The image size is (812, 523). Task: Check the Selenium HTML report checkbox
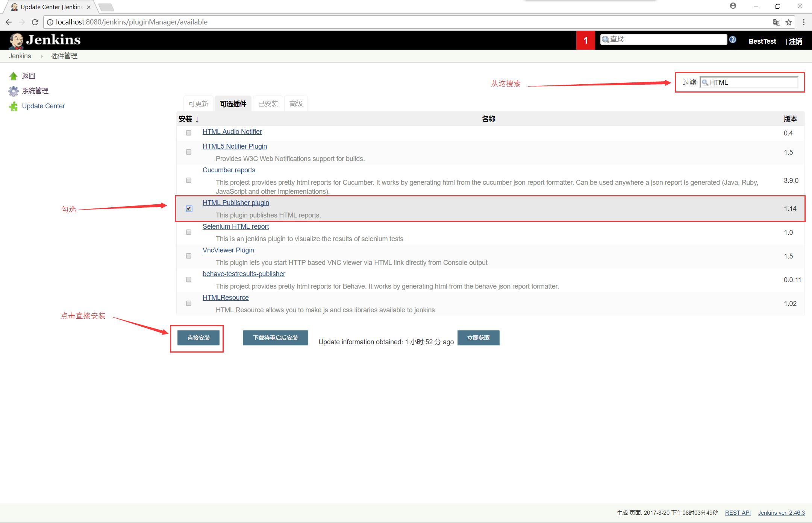point(189,232)
